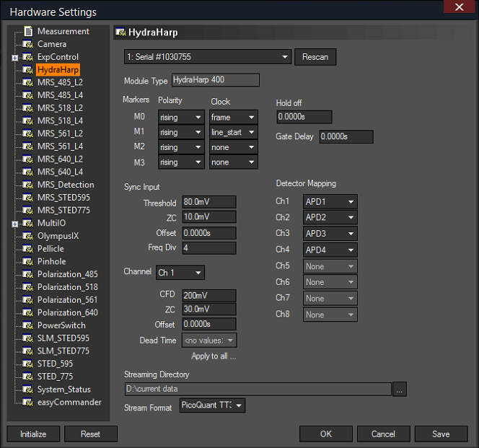Click the MRS_485_L2 device icon
Viewport: 479px width, 448px height.
(x=28, y=82)
